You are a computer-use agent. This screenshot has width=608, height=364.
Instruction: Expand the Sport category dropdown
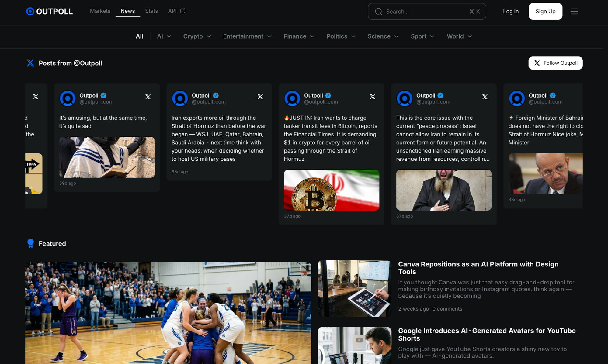pyautogui.click(x=422, y=36)
